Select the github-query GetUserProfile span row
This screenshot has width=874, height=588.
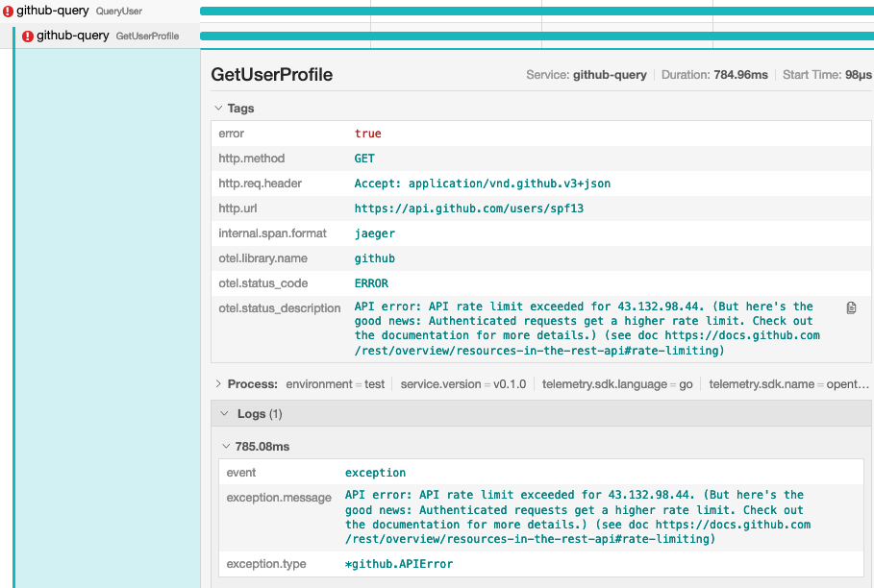pos(107,37)
